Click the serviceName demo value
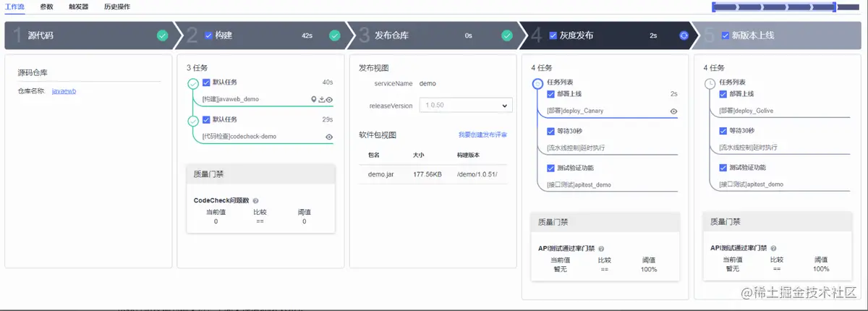 click(x=427, y=83)
